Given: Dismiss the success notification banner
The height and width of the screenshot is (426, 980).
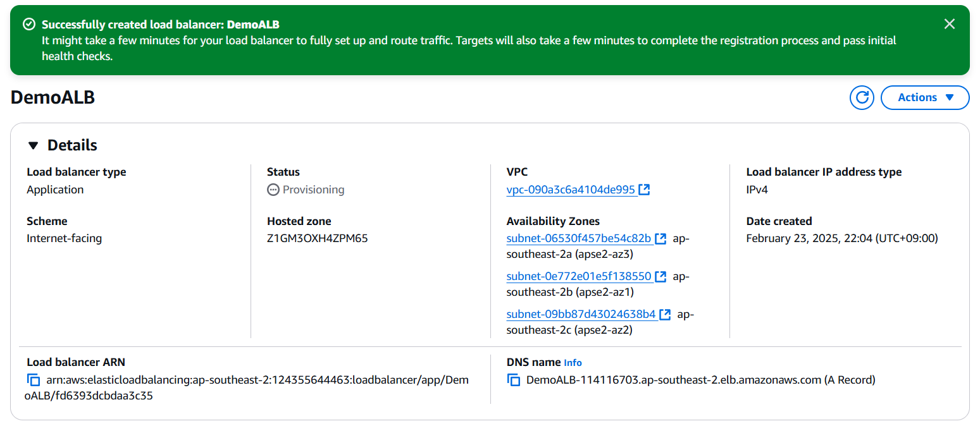Looking at the screenshot, I should pos(949,24).
